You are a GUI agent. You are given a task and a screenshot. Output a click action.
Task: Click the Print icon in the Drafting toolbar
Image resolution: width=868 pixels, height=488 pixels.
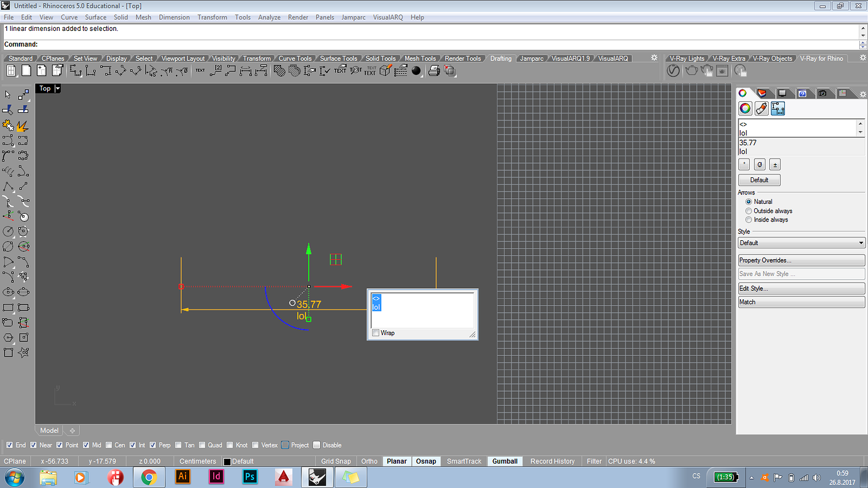coord(433,70)
